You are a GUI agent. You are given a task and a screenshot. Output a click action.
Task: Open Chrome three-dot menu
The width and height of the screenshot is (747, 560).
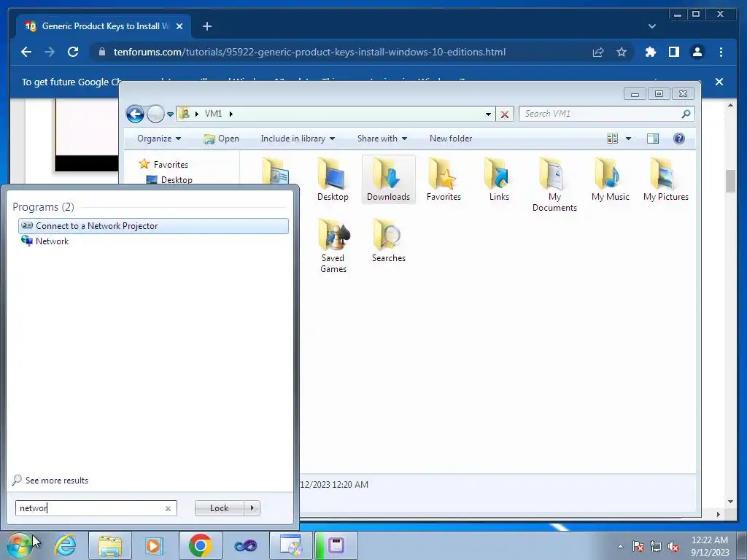pos(721,52)
